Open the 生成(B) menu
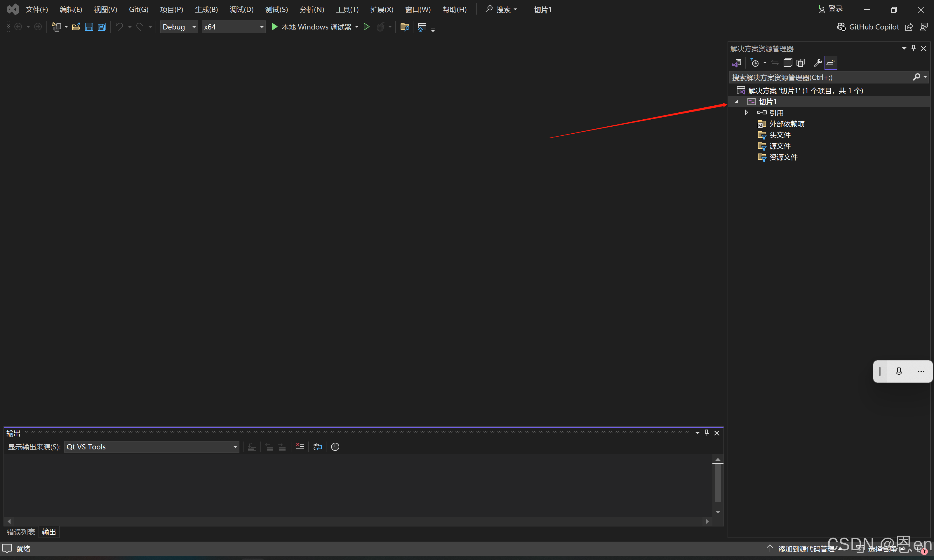The width and height of the screenshot is (934, 560). pyautogui.click(x=206, y=9)
